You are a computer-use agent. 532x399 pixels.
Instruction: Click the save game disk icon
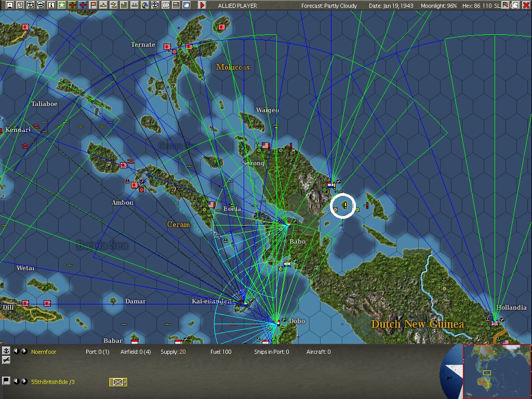tap(9, 5)
